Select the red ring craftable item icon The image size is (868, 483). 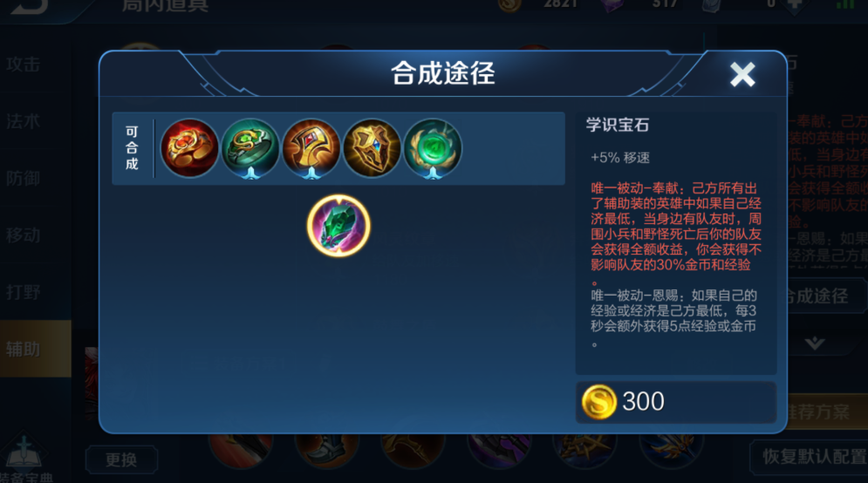[x=189, y=148]
